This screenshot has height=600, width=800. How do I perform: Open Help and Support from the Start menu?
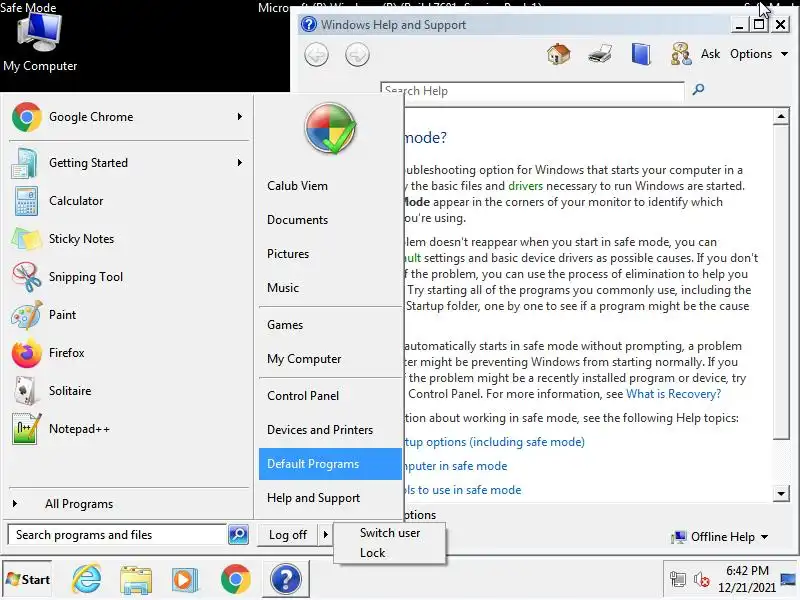point(330,498)
